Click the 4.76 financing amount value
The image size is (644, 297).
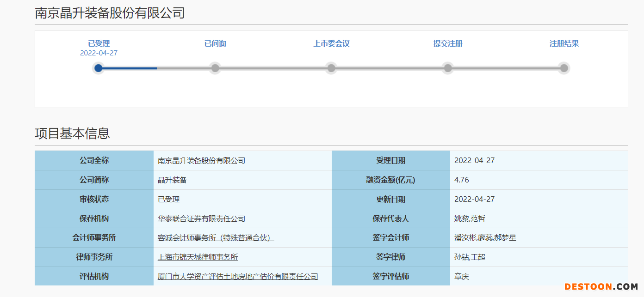click(539, 180)
